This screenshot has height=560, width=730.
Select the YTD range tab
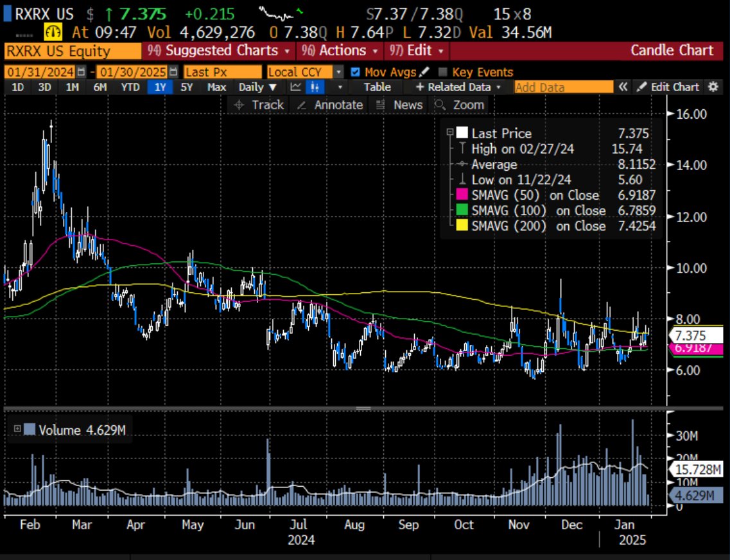coord(130,87)
